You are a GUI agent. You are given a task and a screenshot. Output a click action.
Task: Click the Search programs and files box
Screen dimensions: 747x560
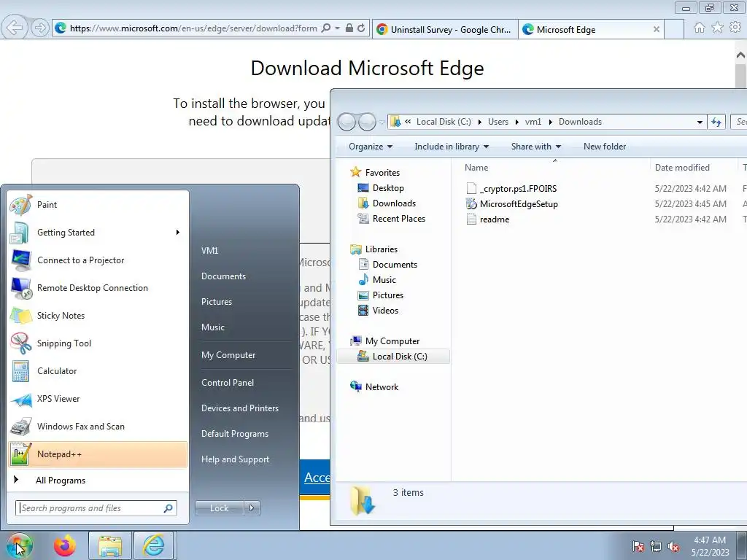coord(96,508)
